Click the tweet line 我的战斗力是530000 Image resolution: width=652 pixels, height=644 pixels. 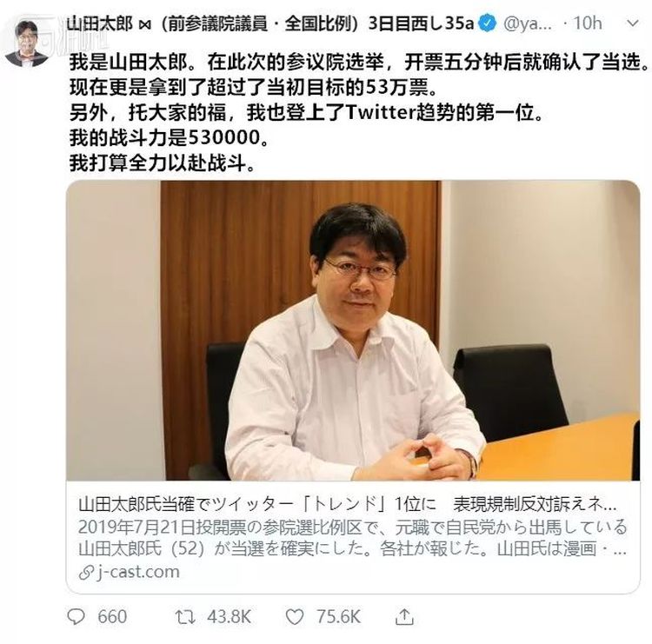tap(169, 137)
